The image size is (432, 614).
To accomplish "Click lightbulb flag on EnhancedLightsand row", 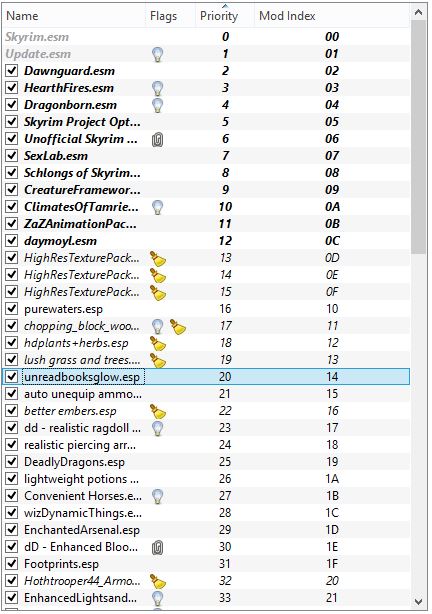I will [157, 598].
